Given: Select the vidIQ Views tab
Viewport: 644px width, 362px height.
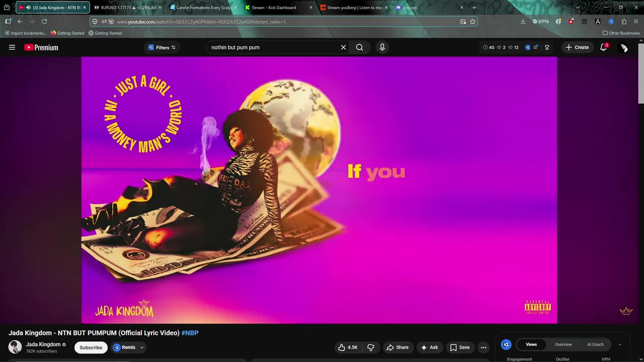Looking at the screenshot, I should click(x=531, y=344).
